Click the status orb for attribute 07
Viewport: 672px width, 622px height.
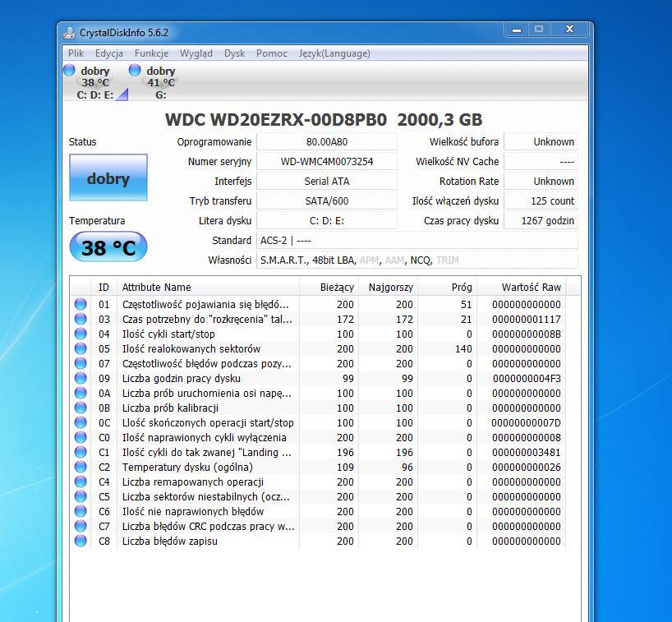point(81,363)
